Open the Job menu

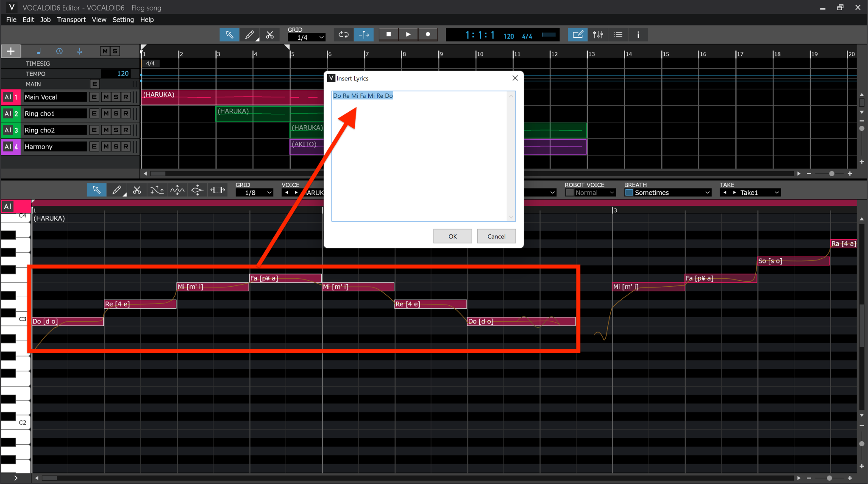[45, 19]
